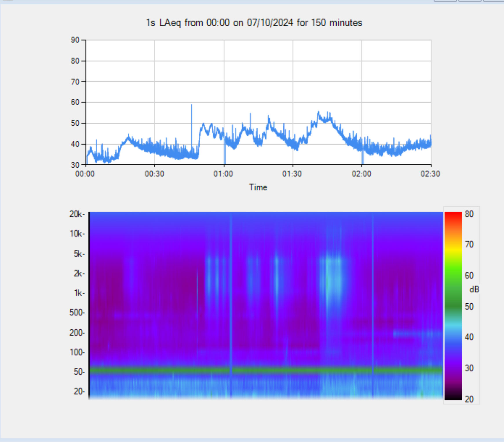Select the 02:30 time axis label
This screenshot has width=504, height=442.
tap(430, 174)
